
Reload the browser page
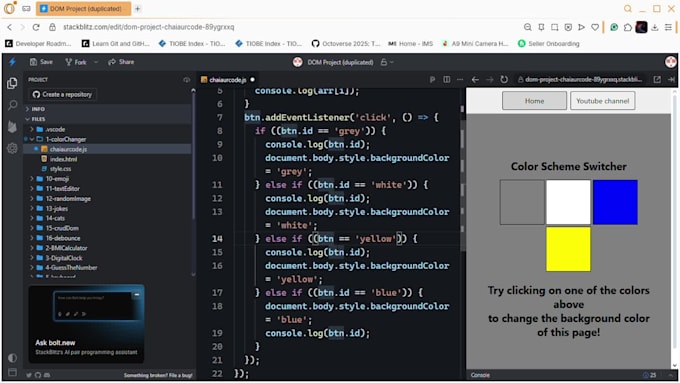click(x=36, y=27)
